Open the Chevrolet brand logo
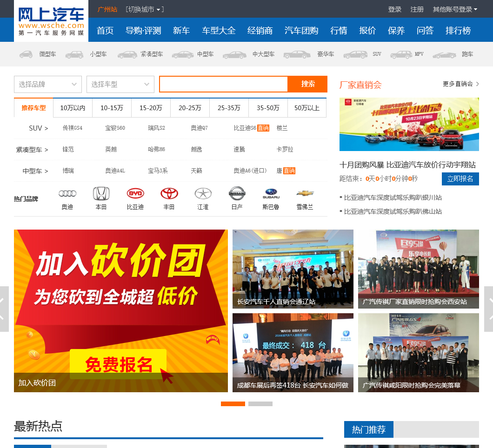Viewport: 493px width, 448px height. tap(305, 193)
